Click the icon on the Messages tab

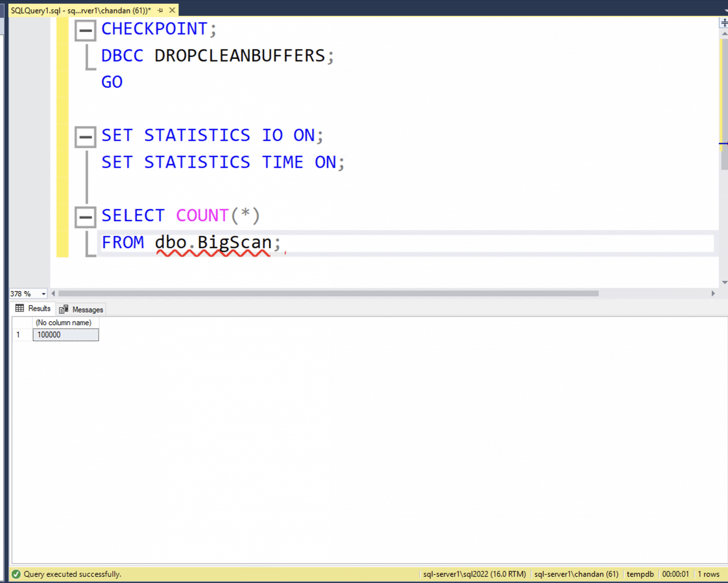point(63,309)
